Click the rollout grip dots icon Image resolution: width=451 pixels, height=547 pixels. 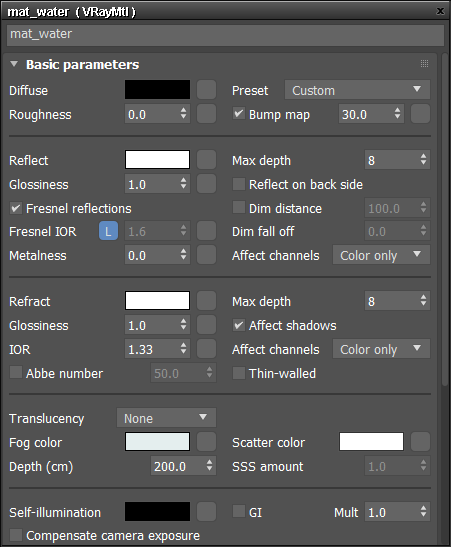(x=424, y=64)
